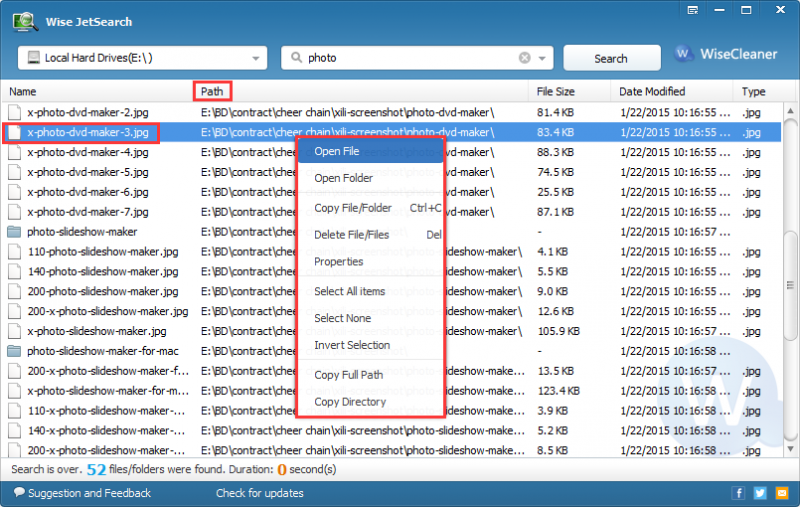Click file icon of x-photo-slideshow-maker.jpg

tap(15, 331)
